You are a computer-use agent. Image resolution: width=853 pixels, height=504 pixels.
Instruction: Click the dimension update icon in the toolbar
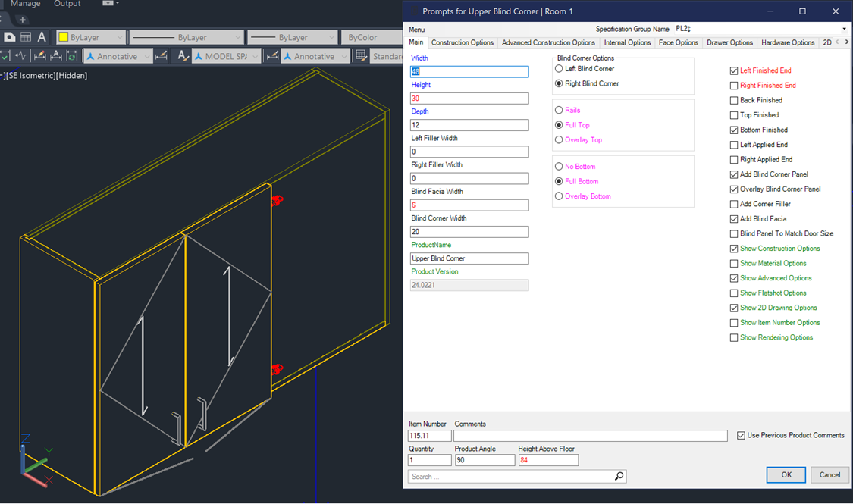coord(72,56)
